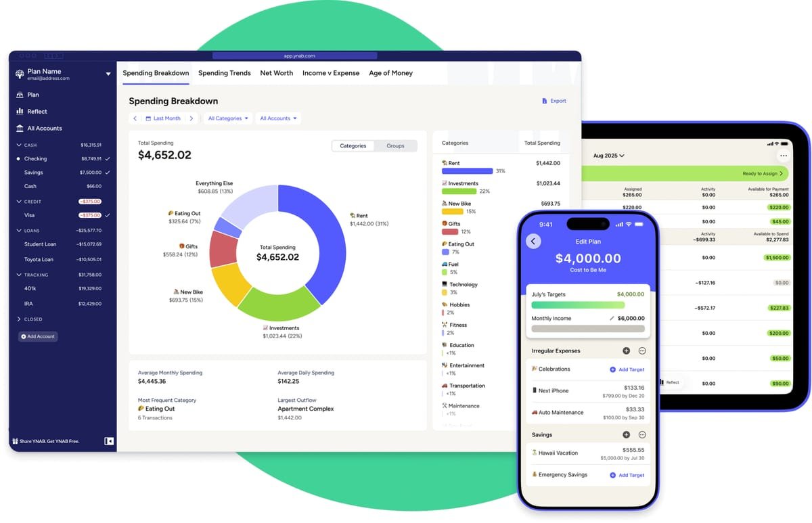The image size is (812, 523).
Task: Click the New Bike emoji in list
Action: click(x=445, y=204)
